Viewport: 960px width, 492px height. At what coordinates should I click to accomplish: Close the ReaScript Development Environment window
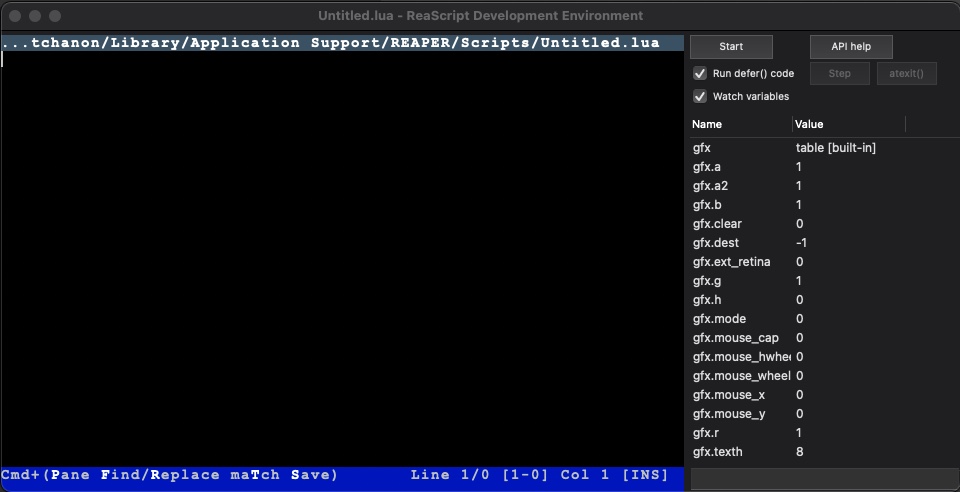pyautogui.click(x=15, y=16)
